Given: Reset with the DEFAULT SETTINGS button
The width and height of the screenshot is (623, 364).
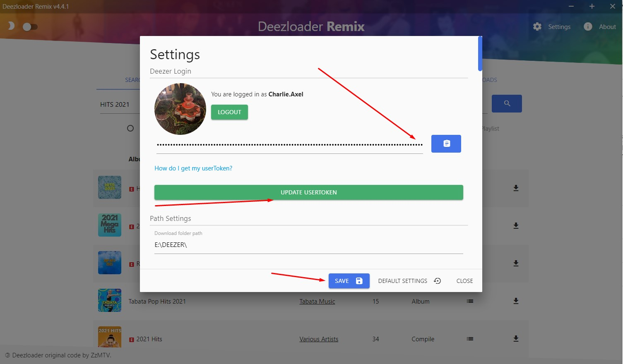Looking at the screenshot, I should (409, 281).
